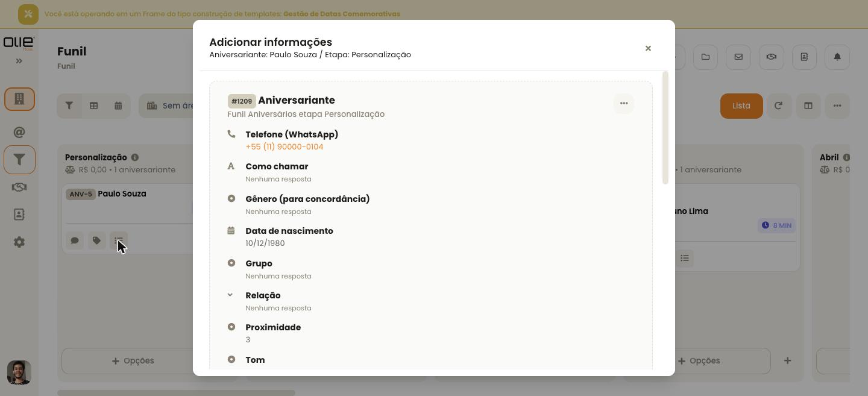Open the handshake section in sidebar
This screenshot has width=868, height=396.
coord(19,187)
